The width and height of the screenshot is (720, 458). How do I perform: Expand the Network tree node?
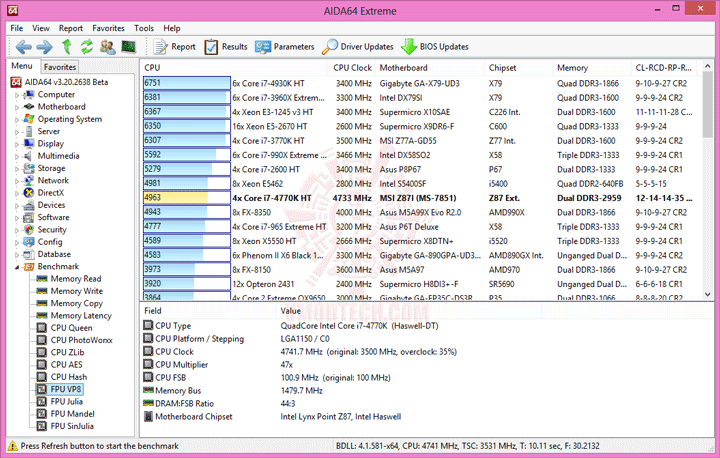(x=17, y=181)
